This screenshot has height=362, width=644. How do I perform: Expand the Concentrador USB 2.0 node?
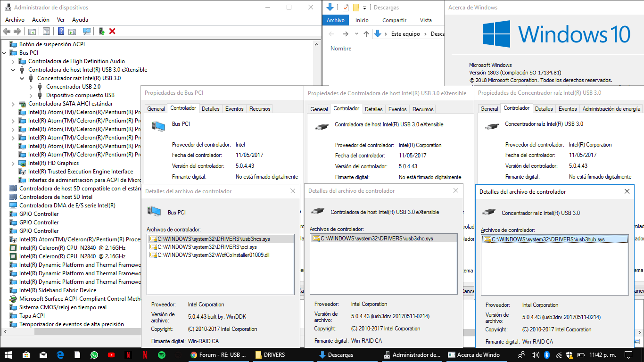(x=31, y=87)
